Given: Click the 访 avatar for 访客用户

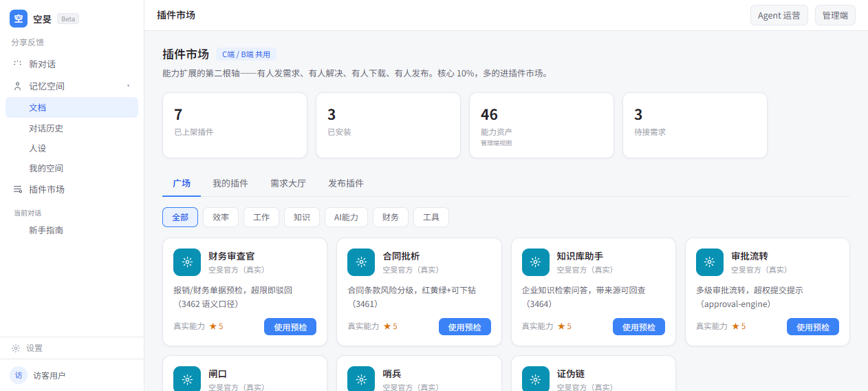Looking at the screenshot, I should [19, 375].
